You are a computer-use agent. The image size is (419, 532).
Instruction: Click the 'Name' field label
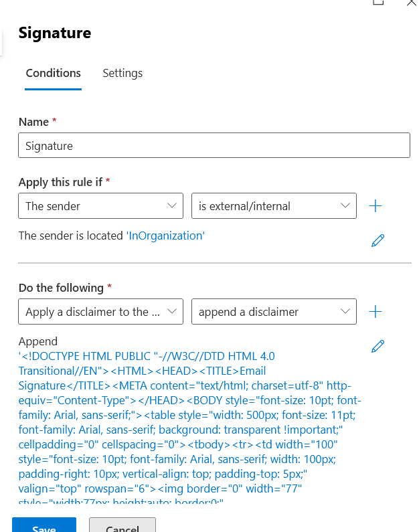[x=33, y=122]
